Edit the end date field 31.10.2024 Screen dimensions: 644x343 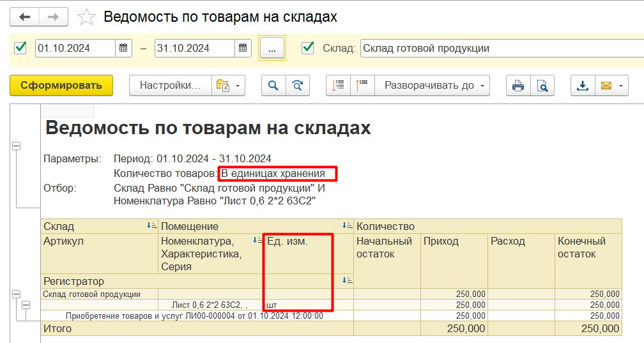195,48
